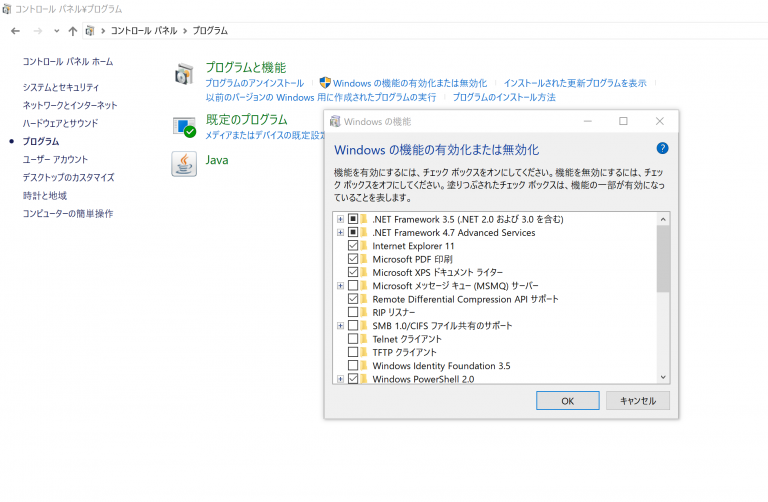Click folder icon beside Microsoft PDF 印刷

tap(364, 259)
